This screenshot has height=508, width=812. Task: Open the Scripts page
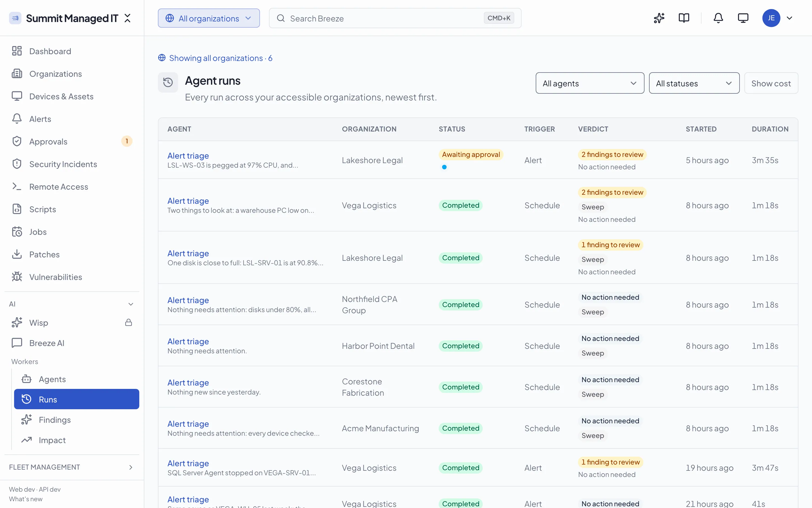(72, 209)
